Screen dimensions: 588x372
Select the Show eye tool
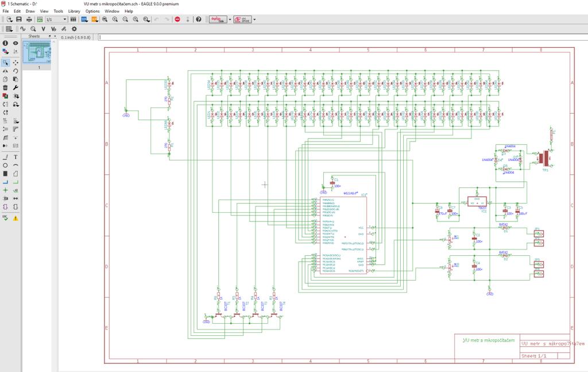pos(16,43)
